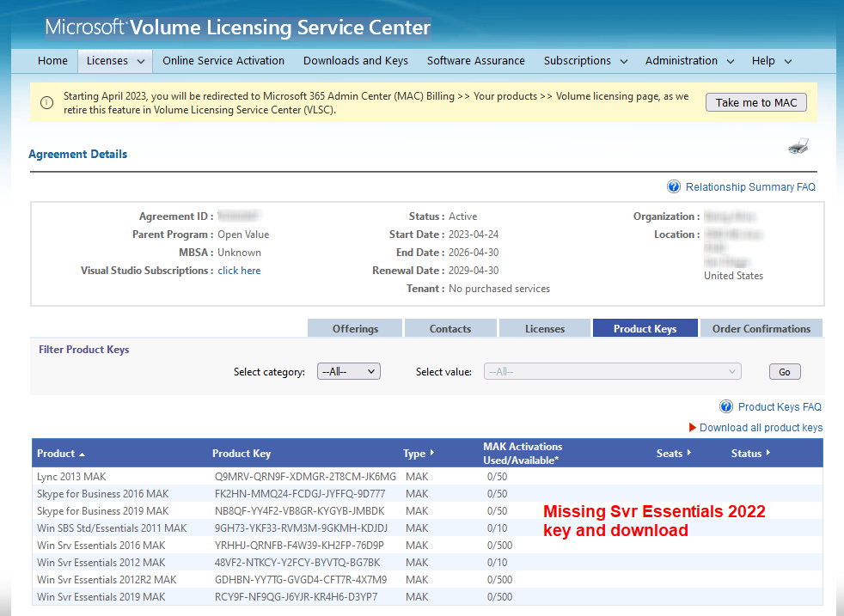
Task: Click MAK type in Win Svr Essentials 2012 row
Action: (417, 563)
